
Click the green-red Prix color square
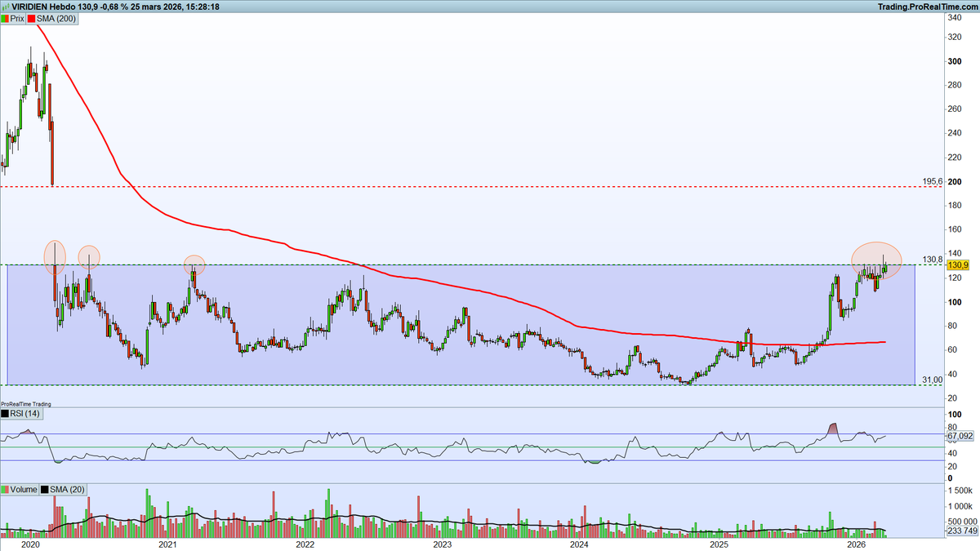pyautogui.click(x=6, y=17)
